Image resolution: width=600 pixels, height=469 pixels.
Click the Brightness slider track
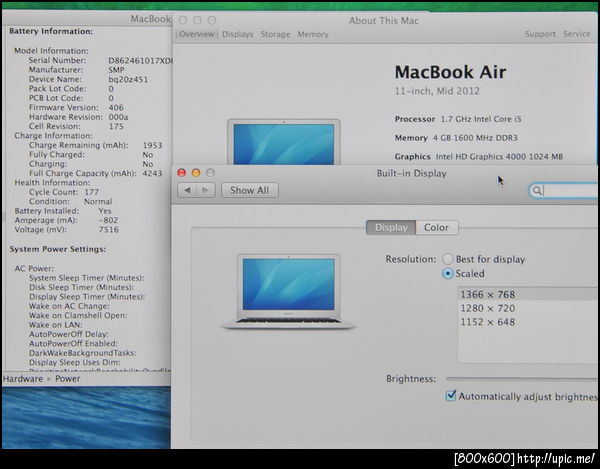coord(522,379)
